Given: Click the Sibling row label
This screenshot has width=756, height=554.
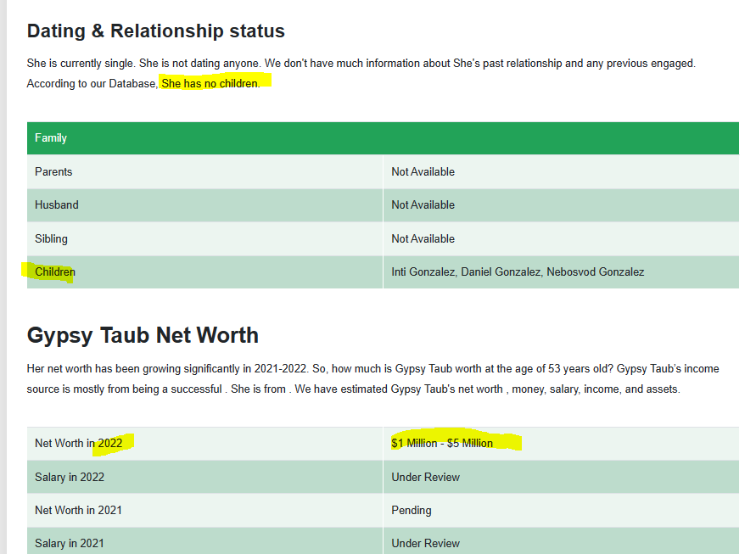Looking at the screenshot, I should [x=51, y=238].
